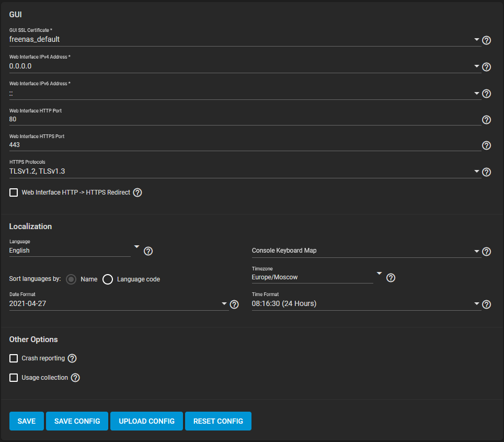The image size is (504, 442).
Task: Expand HTTPS Protocols dropdown
Action: [x=477, y=172]
